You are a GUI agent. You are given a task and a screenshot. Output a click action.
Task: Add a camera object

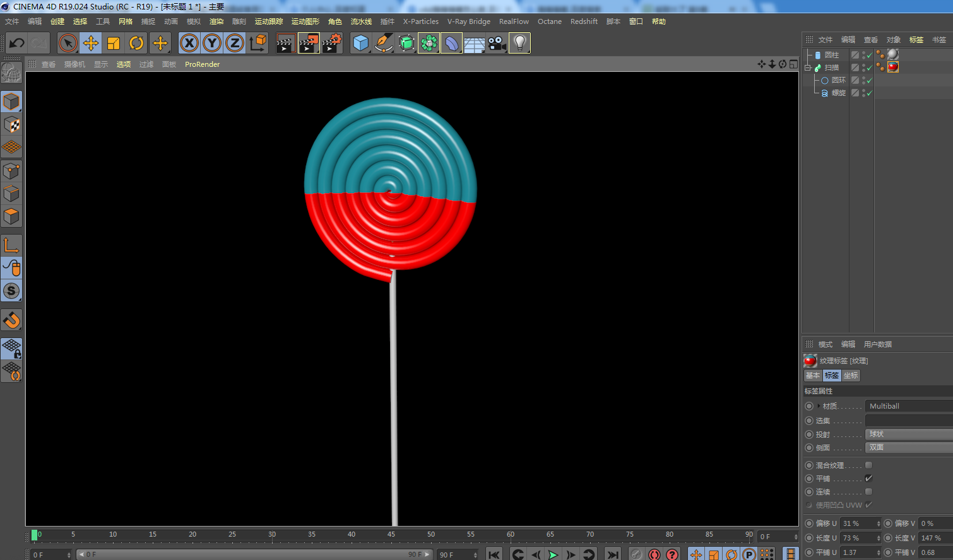click(x=497, y=44)
